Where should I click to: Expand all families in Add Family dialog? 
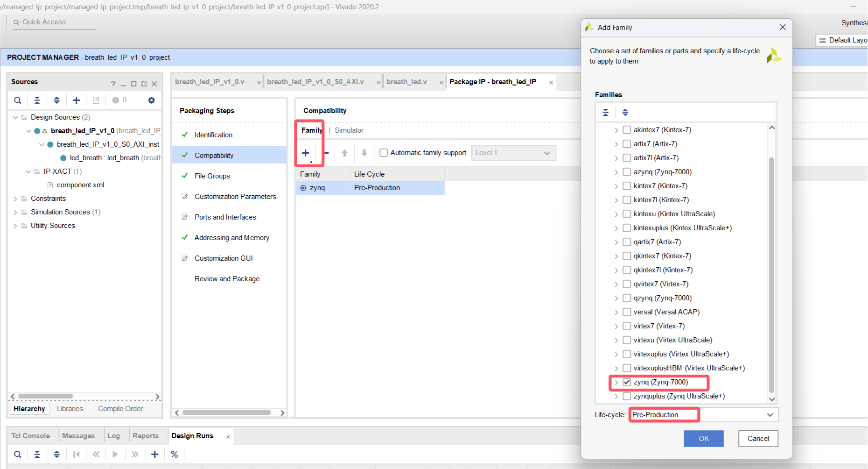625,112
